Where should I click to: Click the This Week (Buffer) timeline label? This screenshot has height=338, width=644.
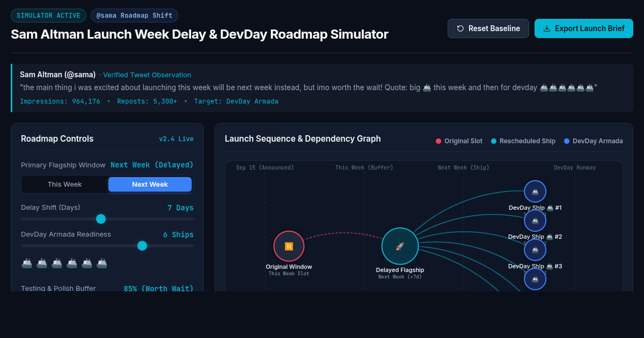364,168
